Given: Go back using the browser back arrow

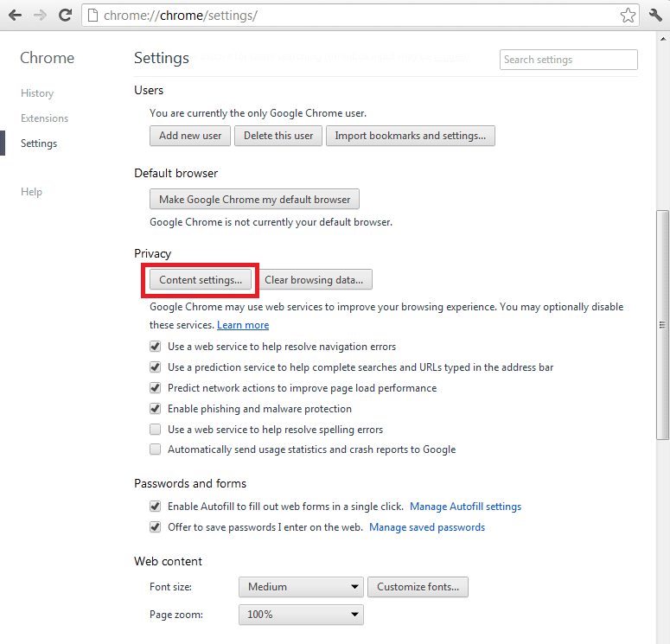Looking at the screenshot, I should point(15,16).
